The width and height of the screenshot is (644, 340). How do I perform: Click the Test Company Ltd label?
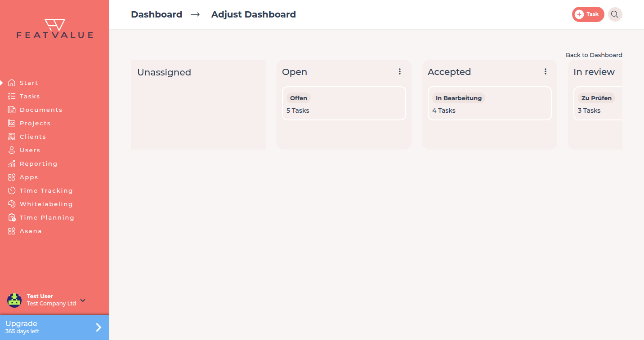(x=51, y=304)
